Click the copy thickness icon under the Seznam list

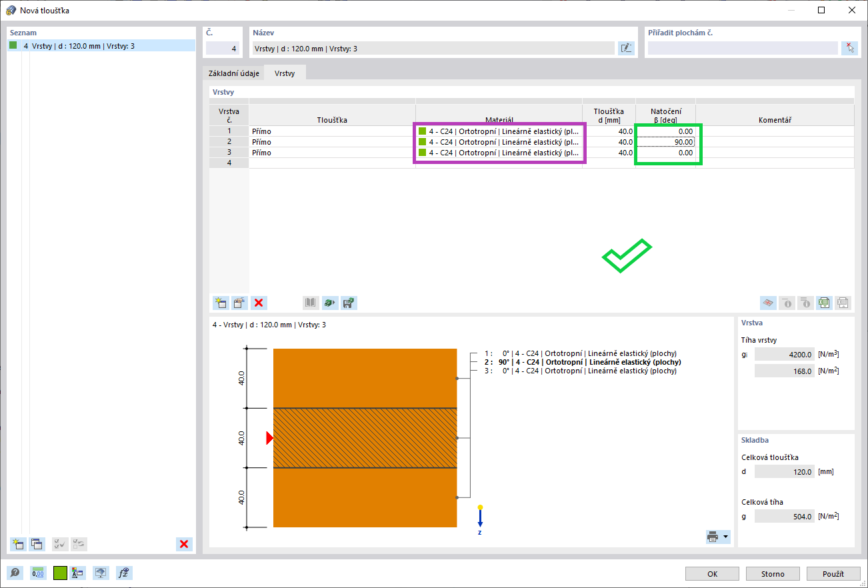[x=37, y=544]
